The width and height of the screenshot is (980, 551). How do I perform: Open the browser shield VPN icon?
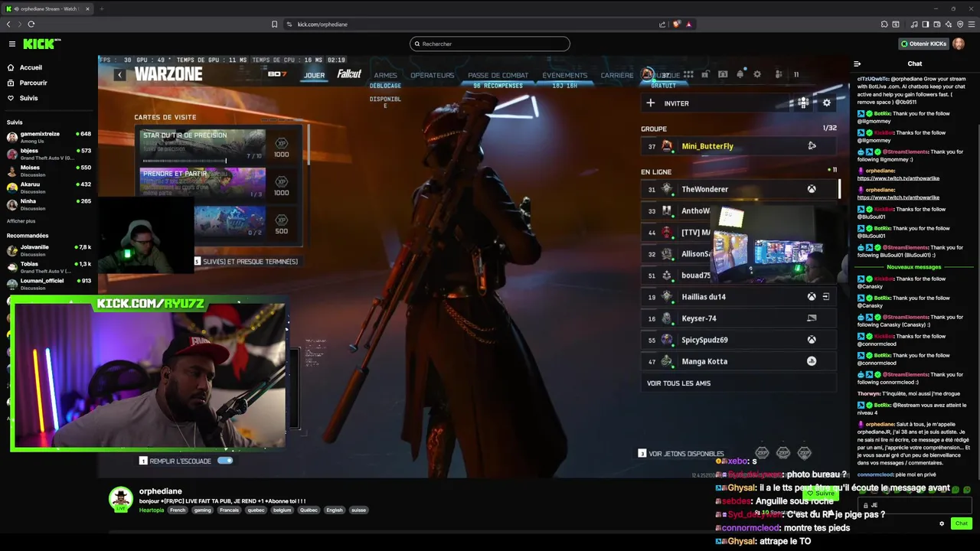click(960, 24)
